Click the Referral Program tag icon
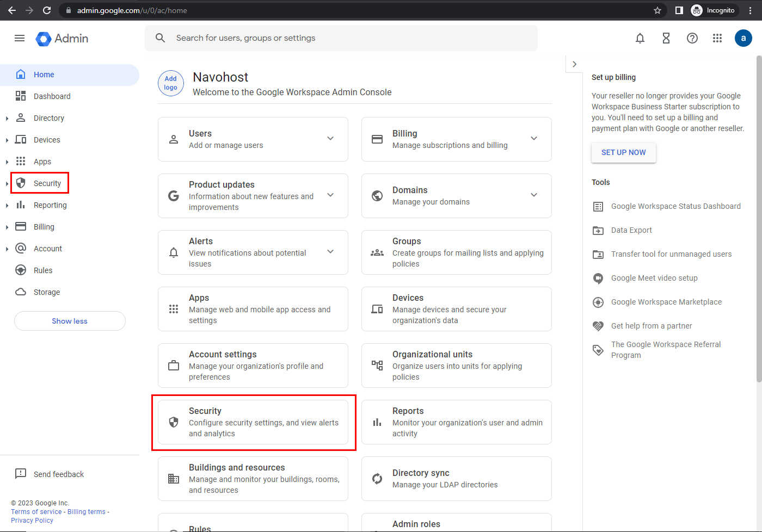 click(598, 350)
